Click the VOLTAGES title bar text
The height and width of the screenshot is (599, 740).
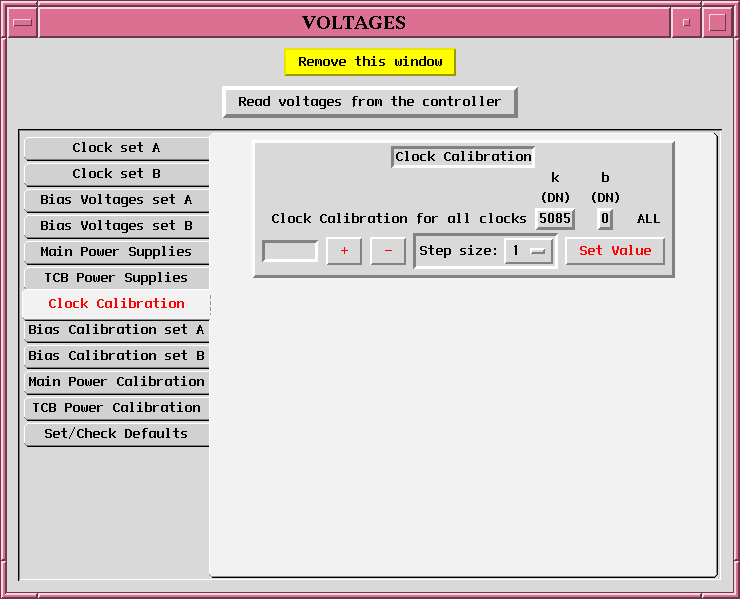pos(354,23)
